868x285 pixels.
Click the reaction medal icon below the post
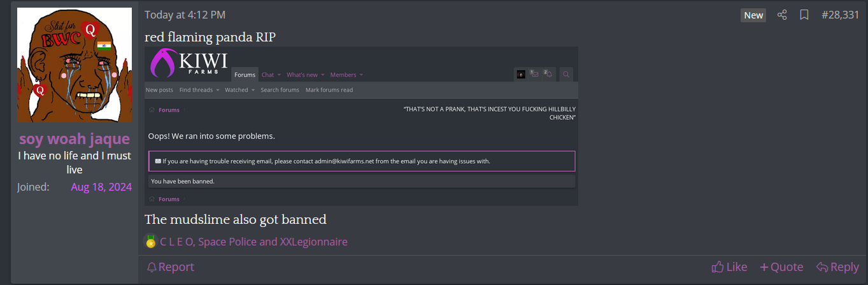pos(150,242)
